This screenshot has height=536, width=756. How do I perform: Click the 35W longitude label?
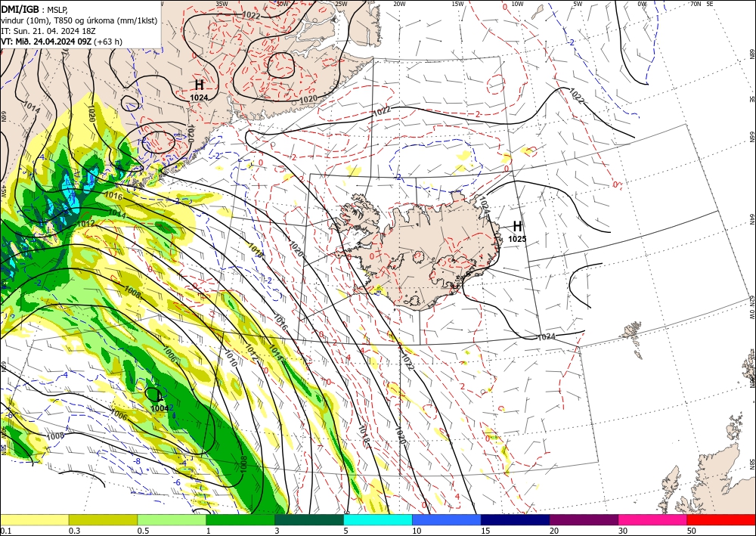tap(222, 4)
